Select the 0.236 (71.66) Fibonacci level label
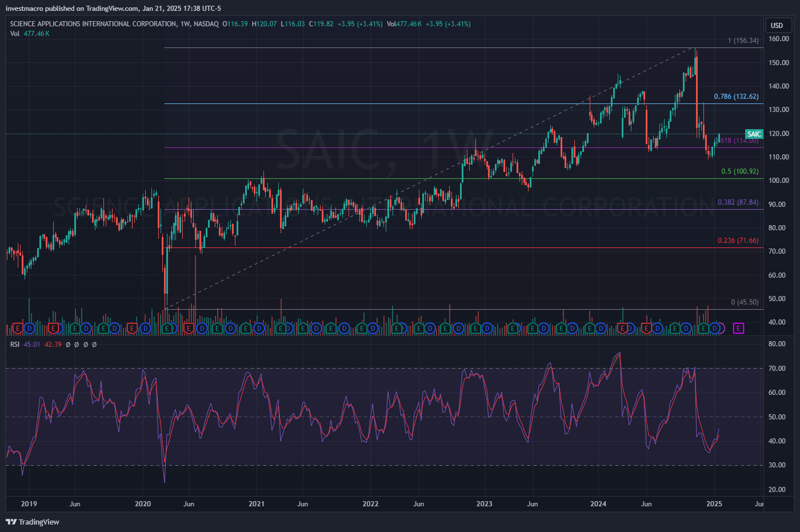800x532 pixels. 738,241
